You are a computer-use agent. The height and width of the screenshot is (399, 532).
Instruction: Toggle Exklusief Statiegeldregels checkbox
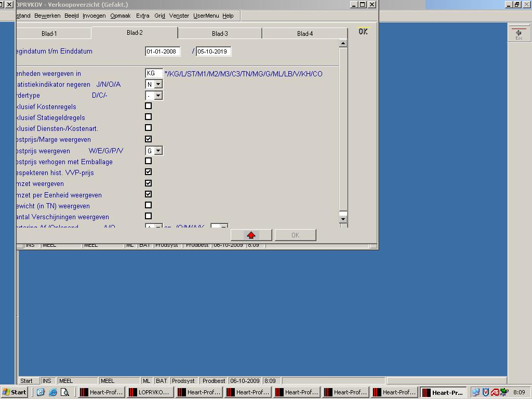click(x=148, y=117)
